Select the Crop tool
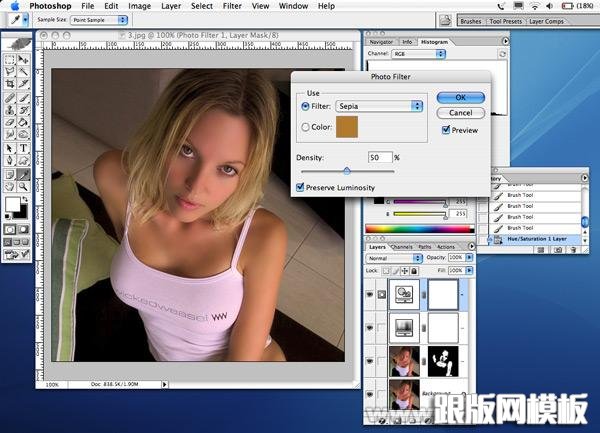The width and height of the screenshot is (600, 433). (x=10, y=84)
